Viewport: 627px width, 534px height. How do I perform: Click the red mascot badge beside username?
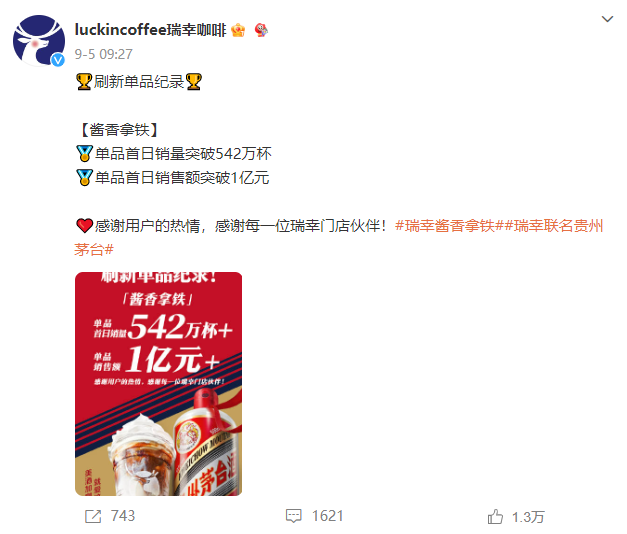pos(261,30)
